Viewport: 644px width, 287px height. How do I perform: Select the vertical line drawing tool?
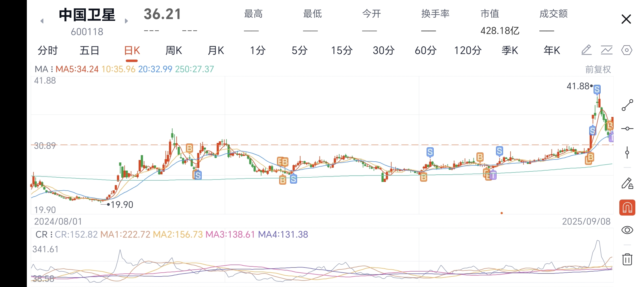[x=627, y=152]
